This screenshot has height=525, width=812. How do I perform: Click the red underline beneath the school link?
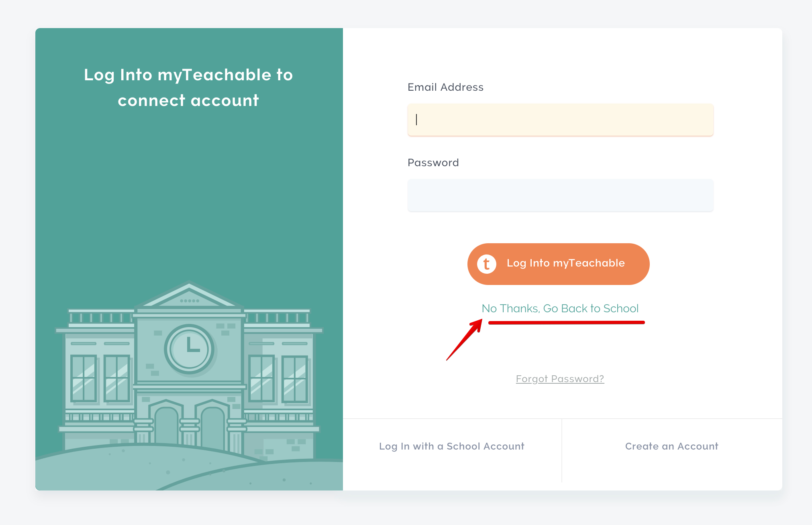coord(566,322)
